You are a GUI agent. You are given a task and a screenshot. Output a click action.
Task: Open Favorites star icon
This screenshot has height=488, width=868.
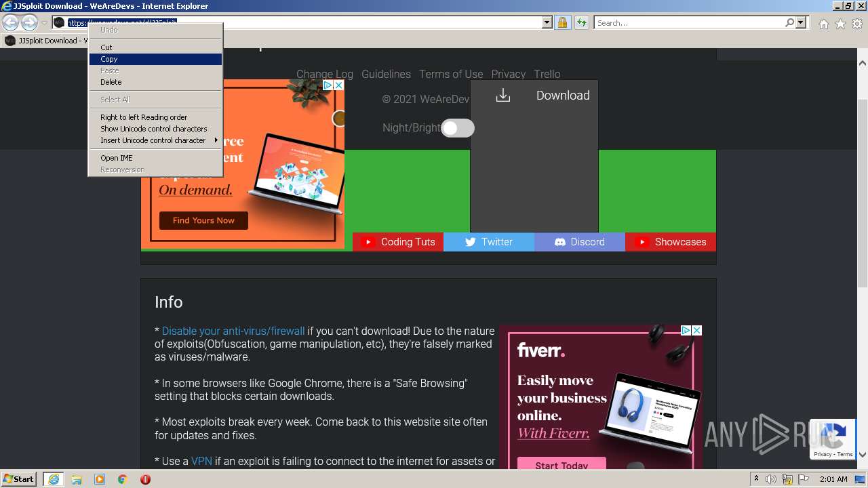(x=840, y=24)
